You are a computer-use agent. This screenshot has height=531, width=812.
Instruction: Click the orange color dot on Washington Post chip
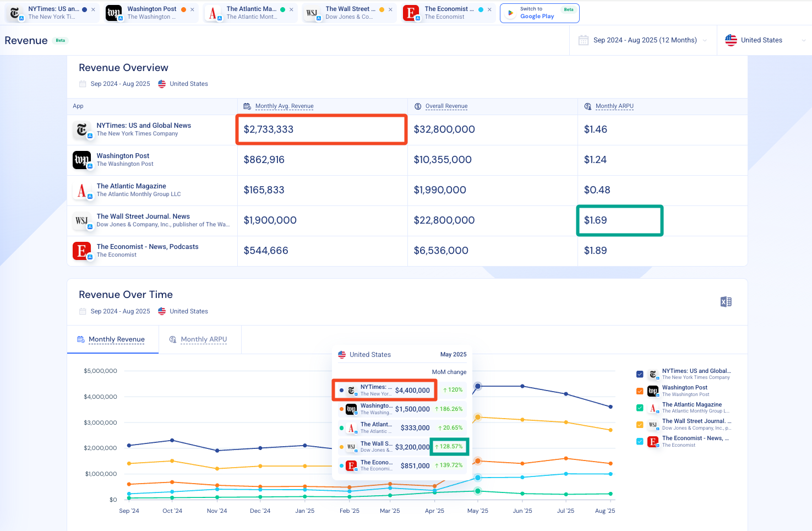pyautogui.click(x=183, y=9)
